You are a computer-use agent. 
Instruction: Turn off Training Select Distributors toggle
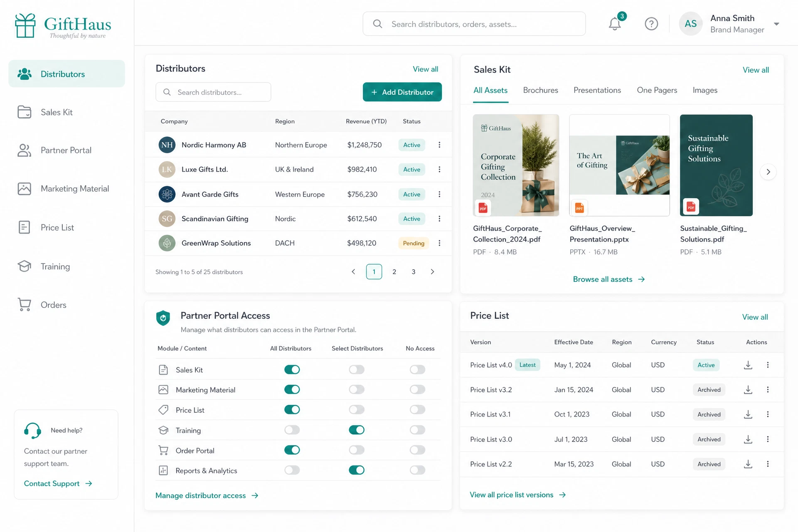[x=357, y=430]
